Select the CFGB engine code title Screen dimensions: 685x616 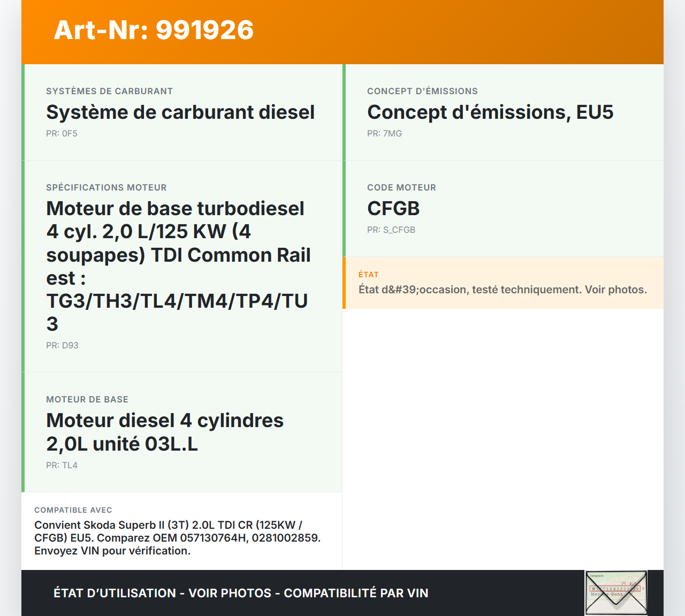pos(393,209)
